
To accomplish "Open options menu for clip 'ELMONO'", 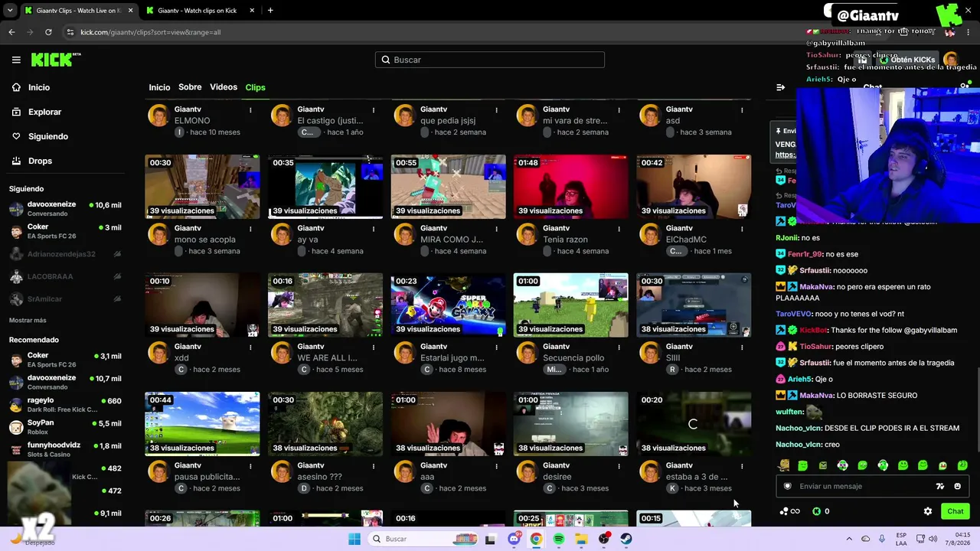I will [x=250, y=110].
